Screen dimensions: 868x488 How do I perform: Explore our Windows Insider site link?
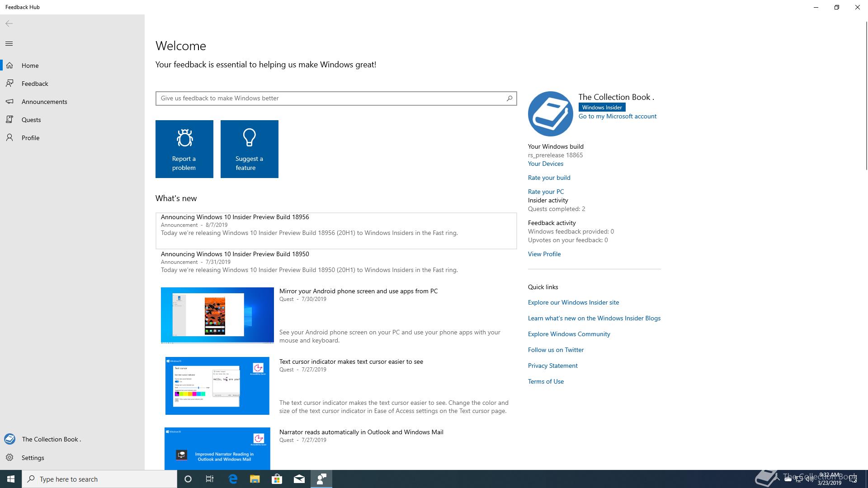[x=574, y=303]
